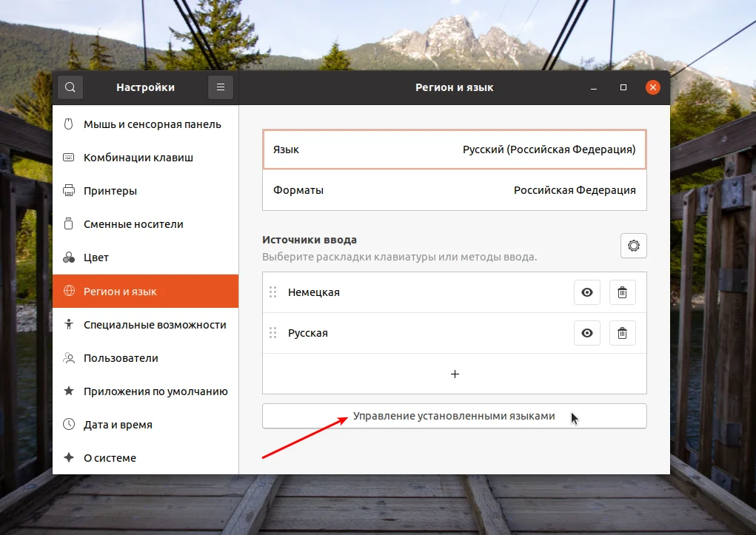The height and width of the screenshot is (535, 756).
Task: Show keyboard layout for Немецкая
Action: pyautogui.click(x=586, y=292)
